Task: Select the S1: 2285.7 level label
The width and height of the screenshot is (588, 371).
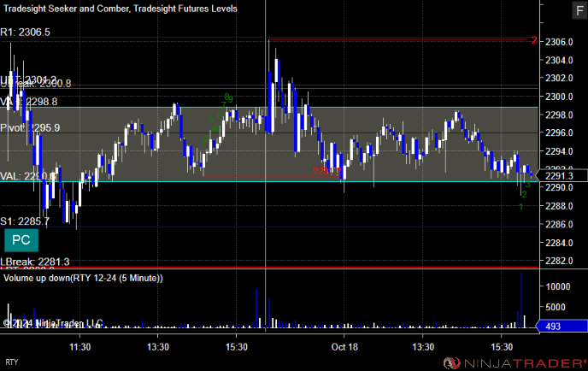Action: pyautogui.click(x=25, y=221)
